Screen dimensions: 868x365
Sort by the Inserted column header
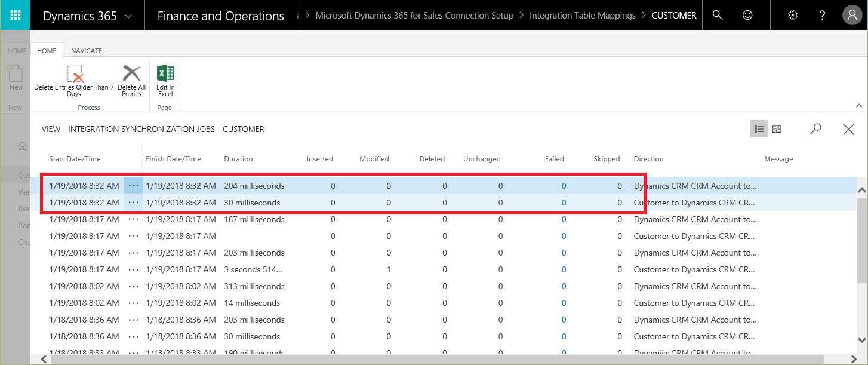320,159
